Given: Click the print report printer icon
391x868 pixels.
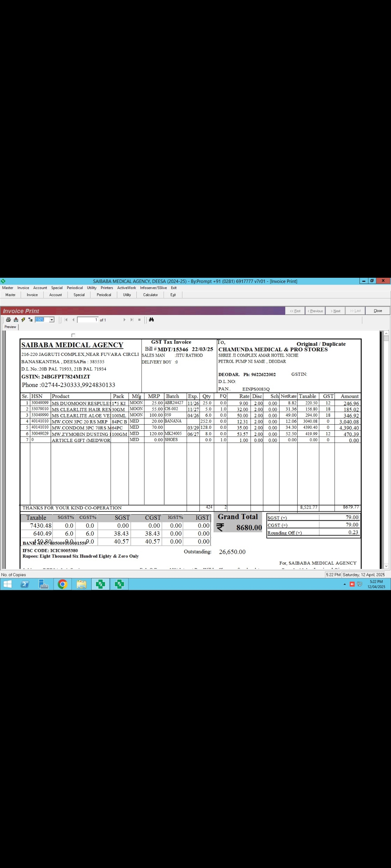Looking at the screenshot, I should coord(8,320).
